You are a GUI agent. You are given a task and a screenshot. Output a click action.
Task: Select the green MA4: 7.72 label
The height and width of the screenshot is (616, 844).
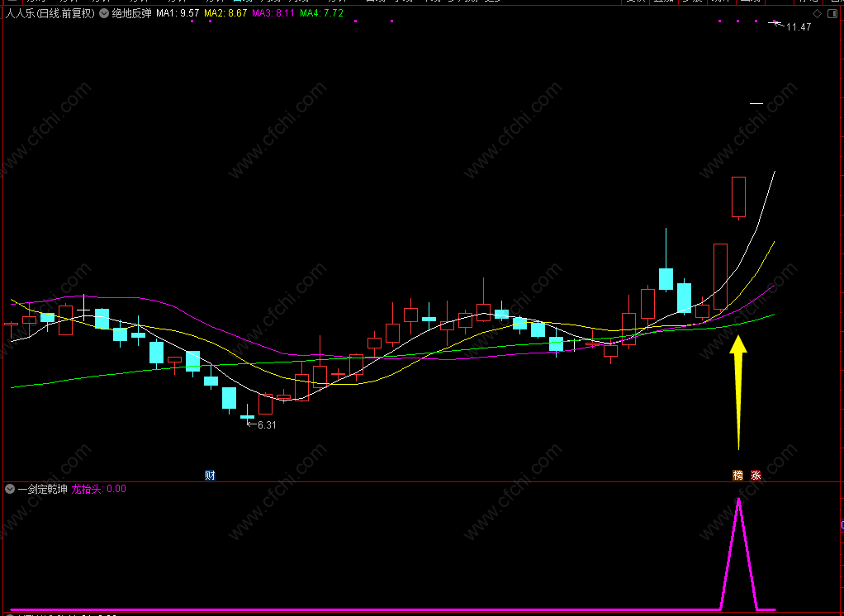click(x=321, y=13)
